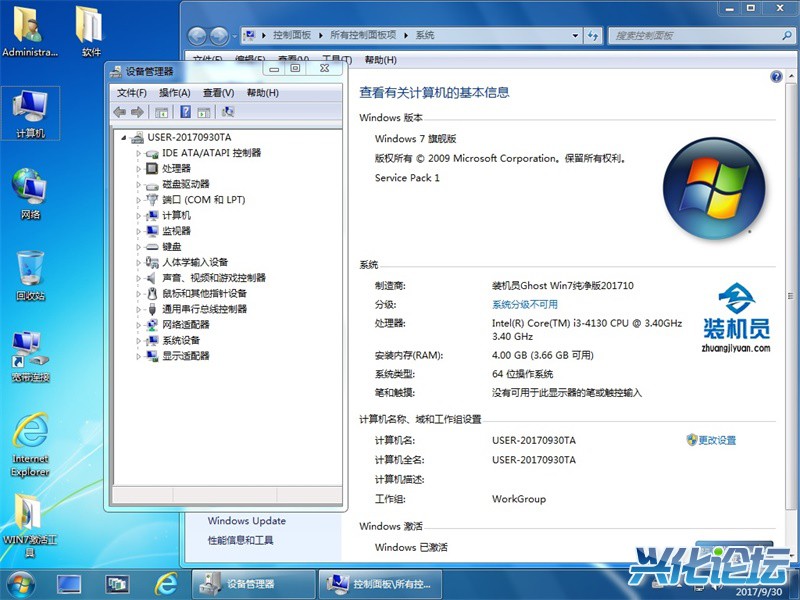The width and height of the screenshot is (800, 600).
Task: Select the 宽带连接 desktop shortcut
Action: click(31, 357)
